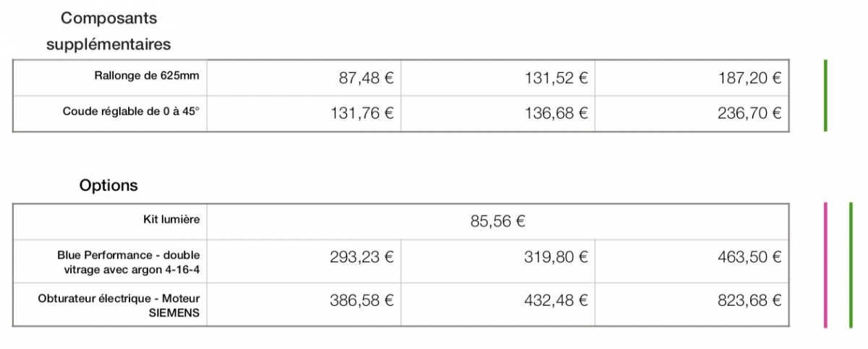Click the 293,23 € price cell
Image resolution: width=868 pixels, height=349 pixels.
(x=305, y=261)
